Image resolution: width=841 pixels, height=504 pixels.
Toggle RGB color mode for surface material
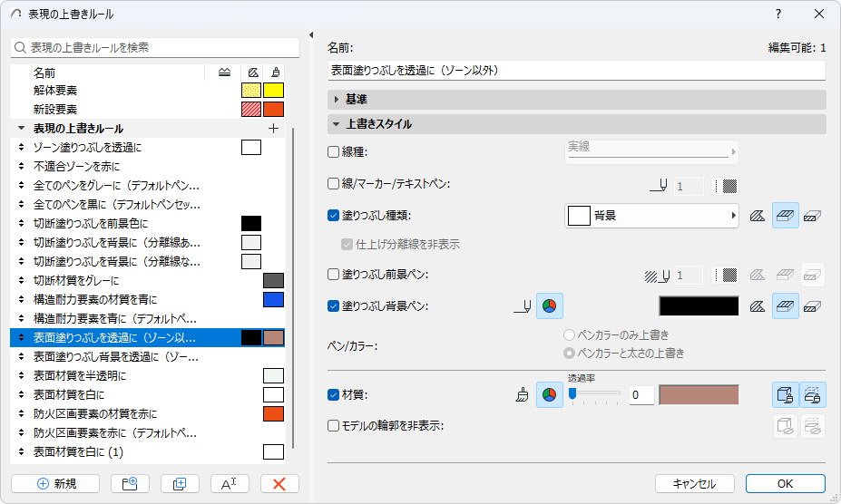(549, 395)
